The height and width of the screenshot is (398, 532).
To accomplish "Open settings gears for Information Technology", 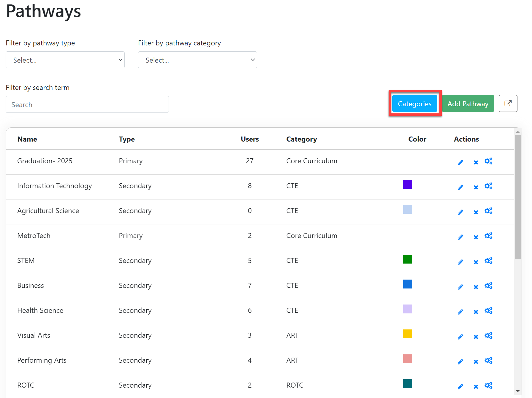I will 488,186.
